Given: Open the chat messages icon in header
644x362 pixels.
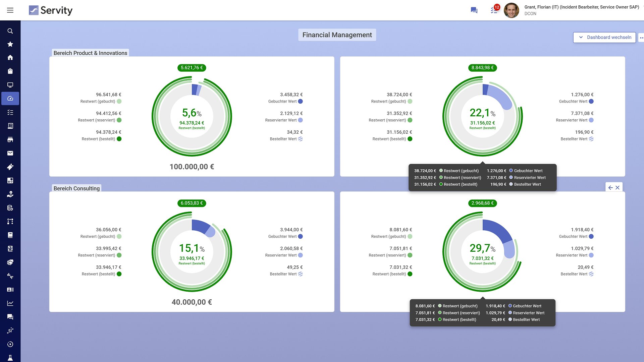Looking at the screenshot, I should click(x=474, y=10).
